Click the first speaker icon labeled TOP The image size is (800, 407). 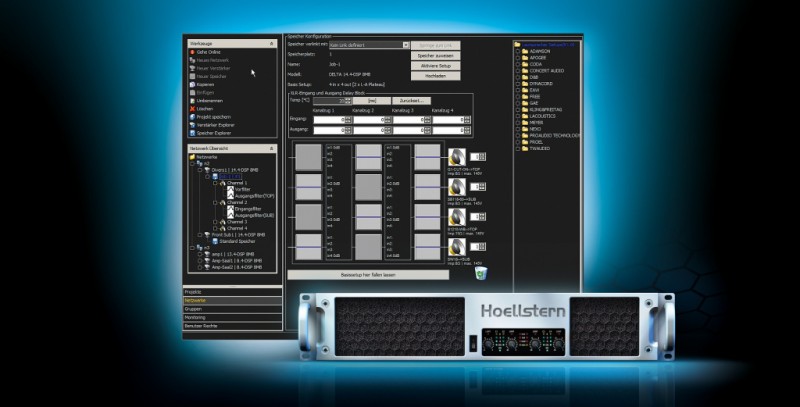457,157
